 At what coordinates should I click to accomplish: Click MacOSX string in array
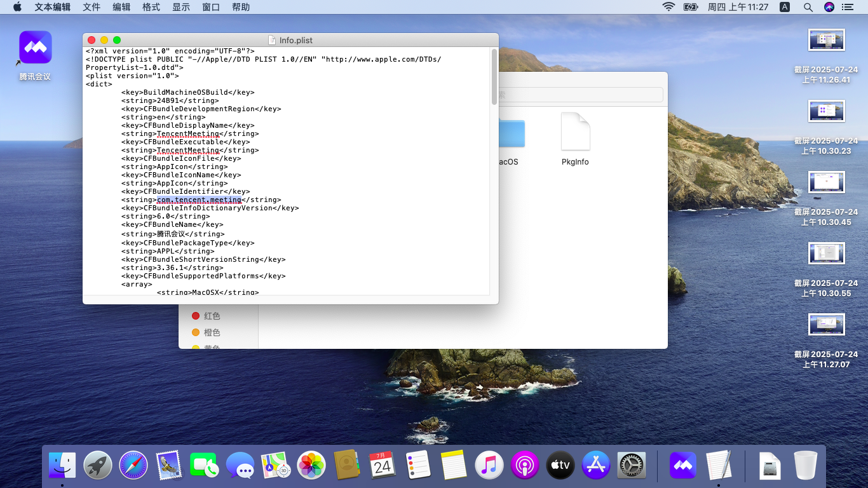pos(208,292)
